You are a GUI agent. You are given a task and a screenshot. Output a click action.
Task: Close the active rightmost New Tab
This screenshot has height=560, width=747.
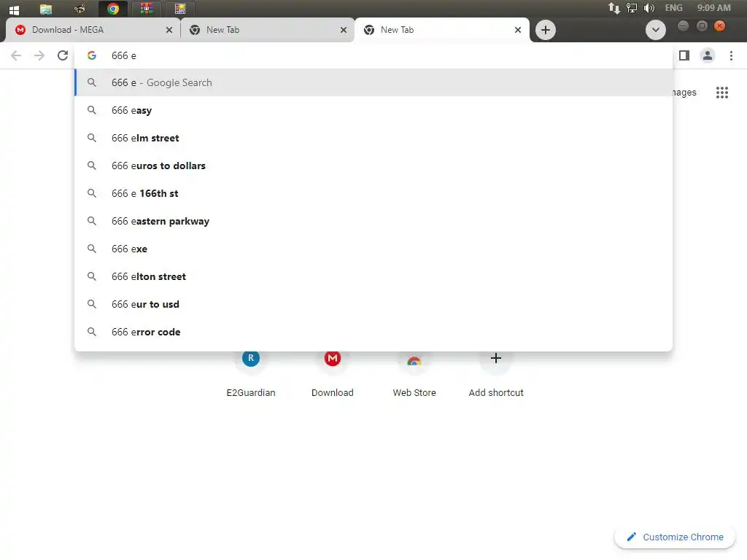click(518, 30)
